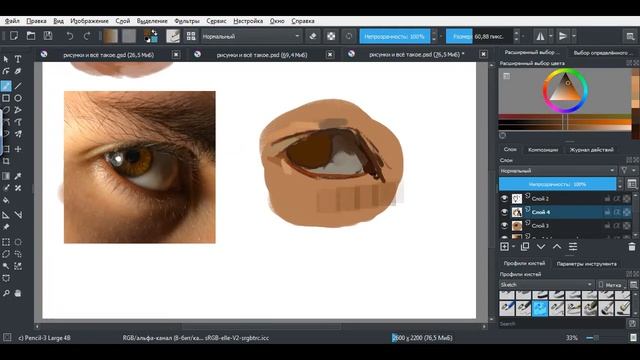The height and width of the screenshot is (360, 640).
Task: Open the gradient fill selector
Action: (111, 36)
